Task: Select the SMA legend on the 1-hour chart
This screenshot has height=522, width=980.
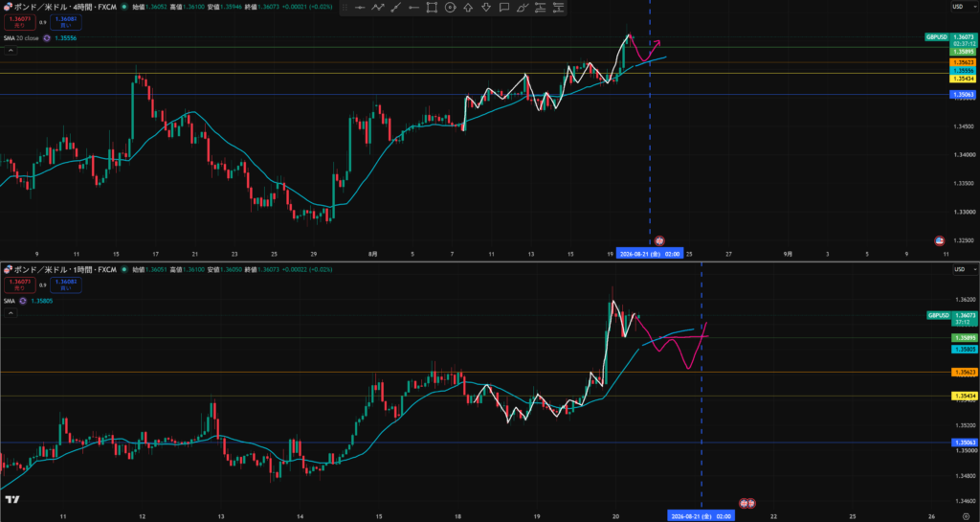Action: [x=10, y=301]
